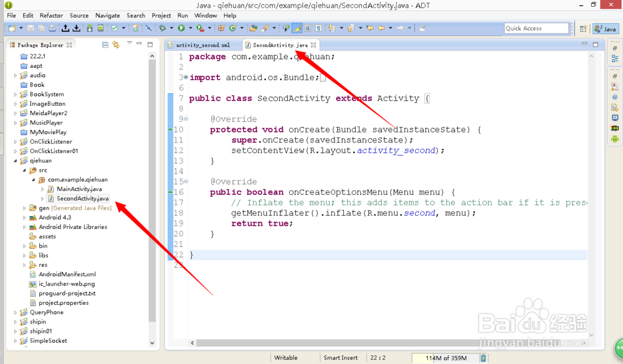This screenshot has width=623, height=364.
Task: Collapse the qiehuan project node
Action: [16, 161]
